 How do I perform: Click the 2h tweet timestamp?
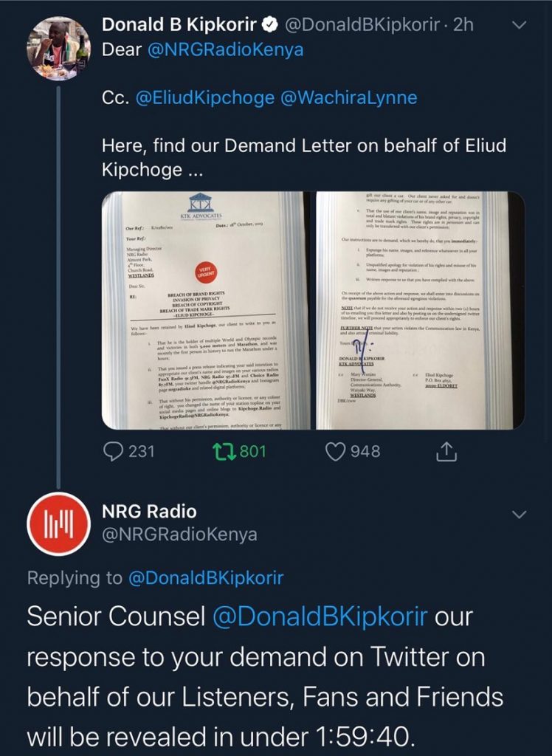click(463, 24)
